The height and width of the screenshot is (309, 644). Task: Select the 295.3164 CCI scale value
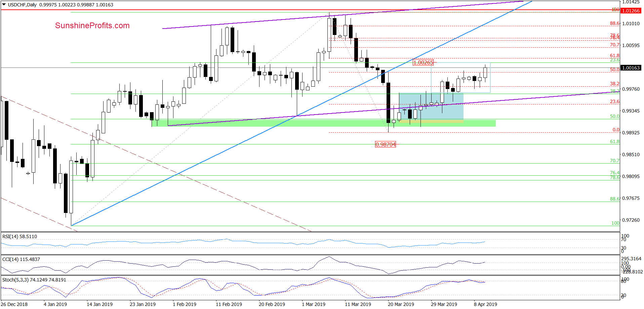tap(631, 259)
